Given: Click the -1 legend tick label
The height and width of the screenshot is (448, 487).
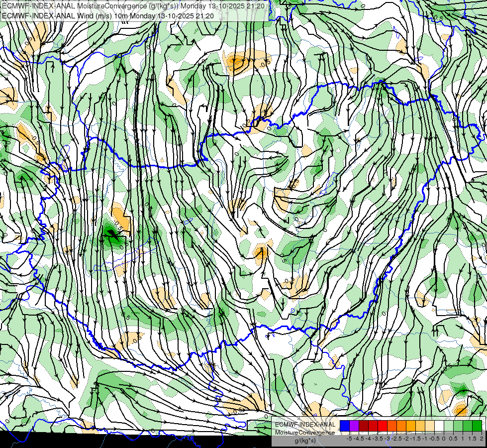Looking at the screenshot, I should 425,439.
